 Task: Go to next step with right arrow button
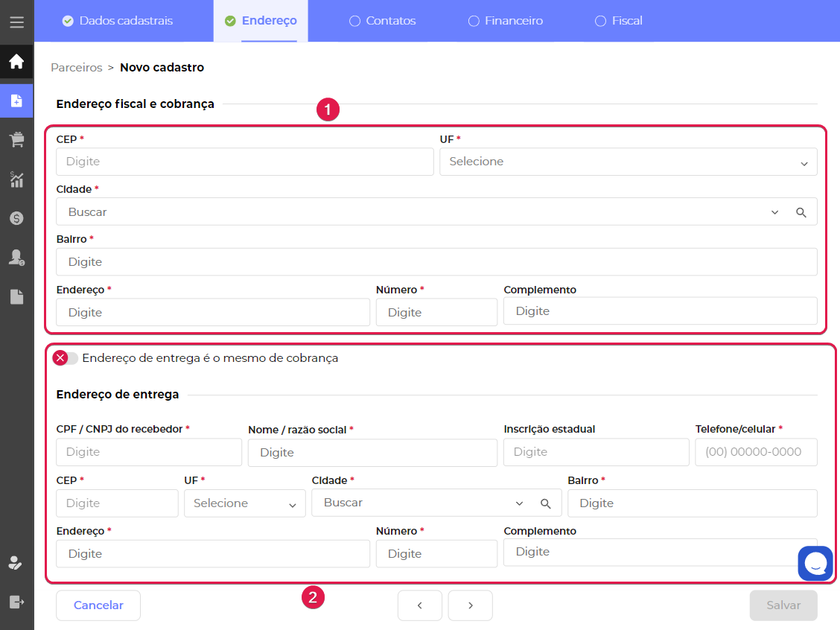(470, 605)
